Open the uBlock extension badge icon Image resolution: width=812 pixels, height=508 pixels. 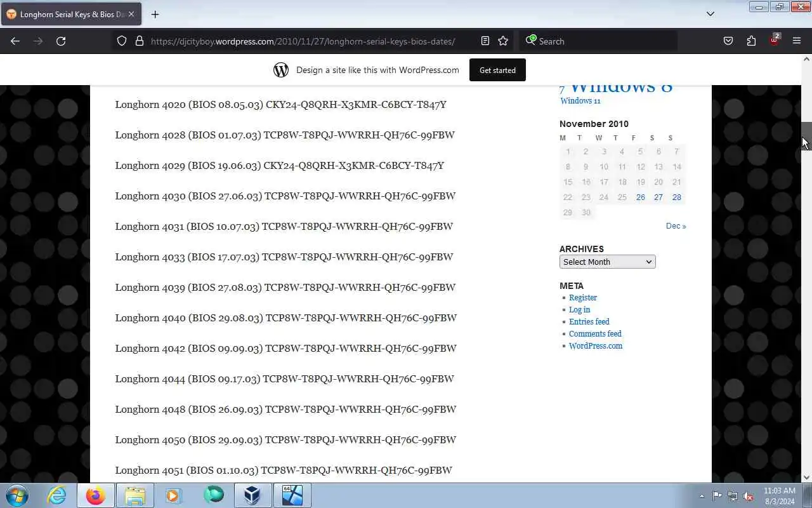click(x=774, y=39)
